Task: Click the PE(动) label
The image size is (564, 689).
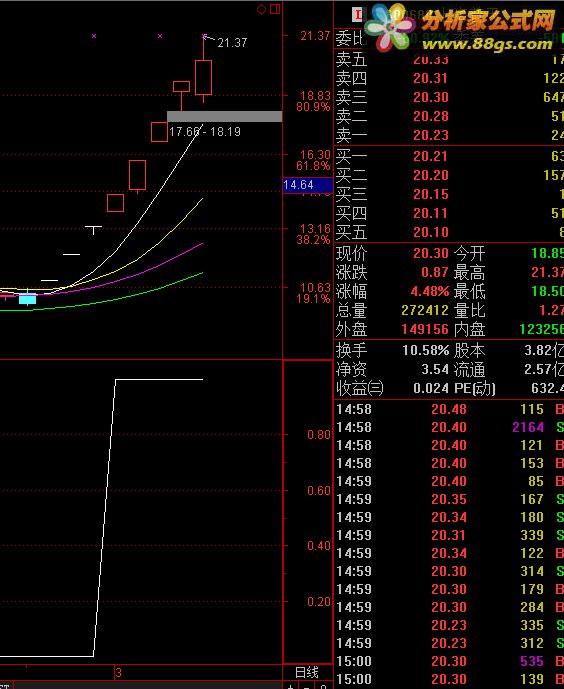Action: [475, 388]
